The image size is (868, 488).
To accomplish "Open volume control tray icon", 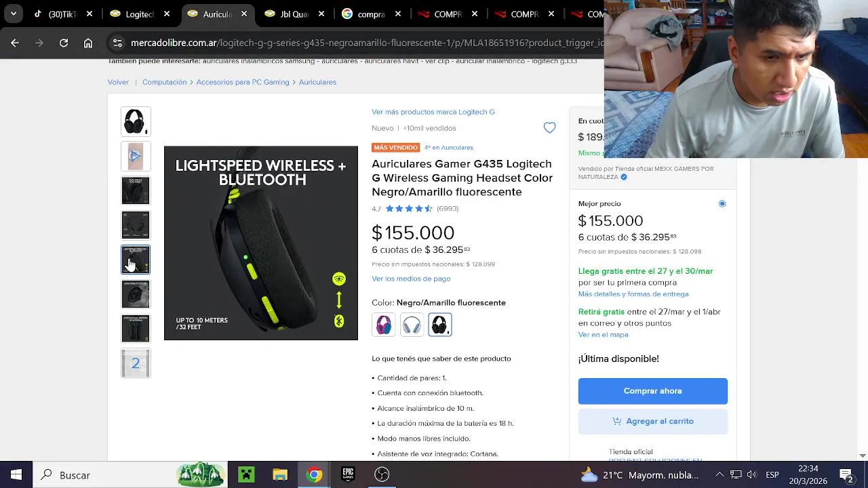I will [x=751, y=475].
